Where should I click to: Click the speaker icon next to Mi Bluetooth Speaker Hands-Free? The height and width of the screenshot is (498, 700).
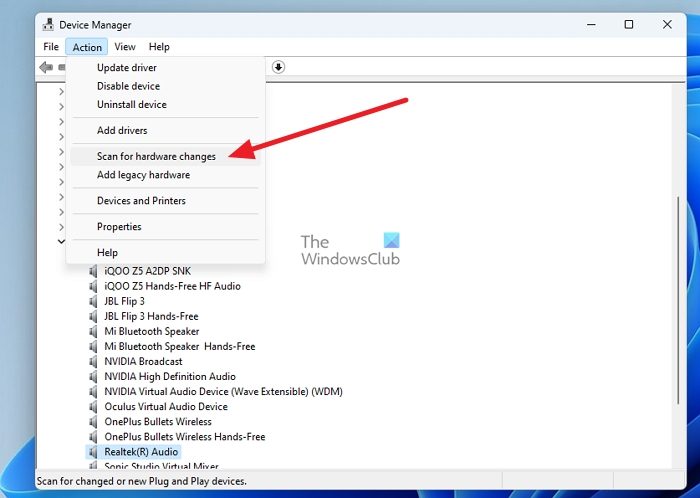pos(93,346)
